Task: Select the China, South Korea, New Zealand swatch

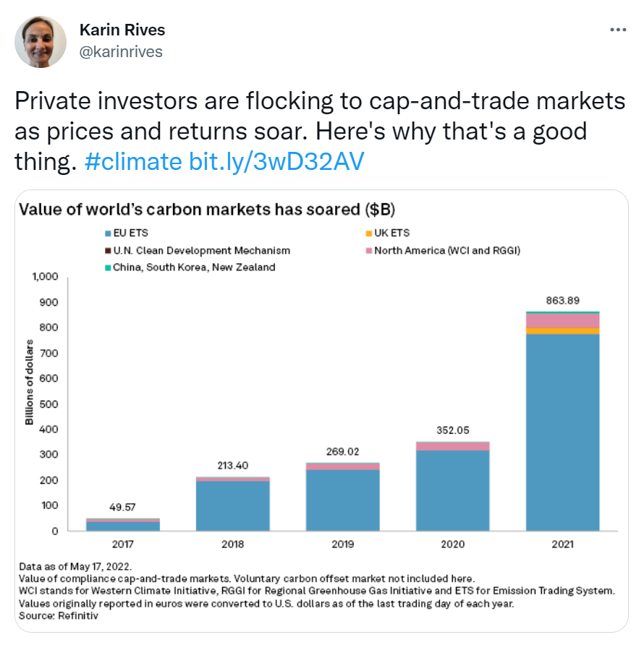Action: pos(109,268)
